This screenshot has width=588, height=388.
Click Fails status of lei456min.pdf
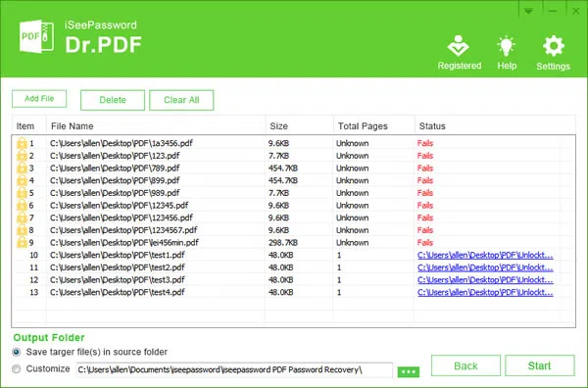[425, 242]
